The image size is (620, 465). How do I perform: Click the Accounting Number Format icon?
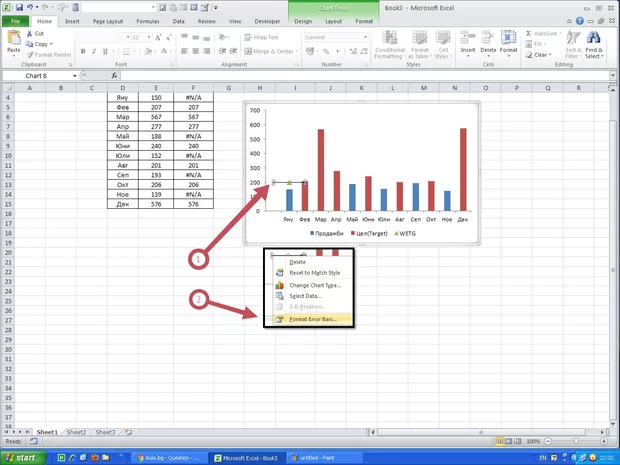pyautogui.click(x=310, y=51)
